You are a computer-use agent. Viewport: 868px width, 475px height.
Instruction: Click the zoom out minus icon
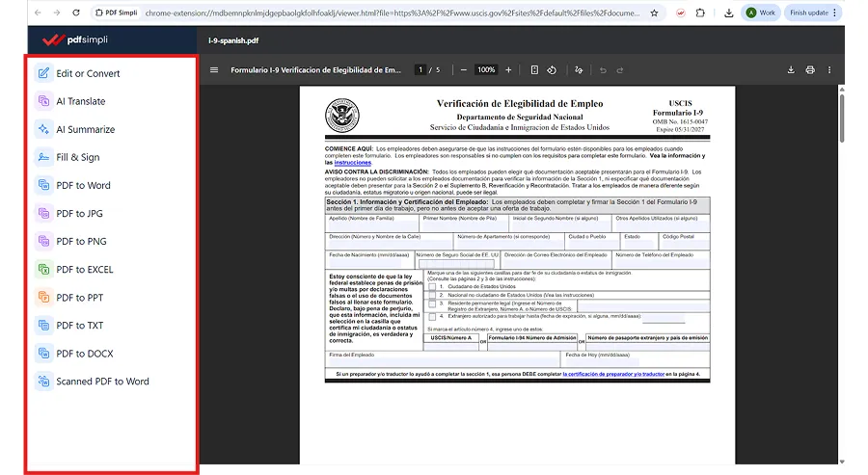464,70
